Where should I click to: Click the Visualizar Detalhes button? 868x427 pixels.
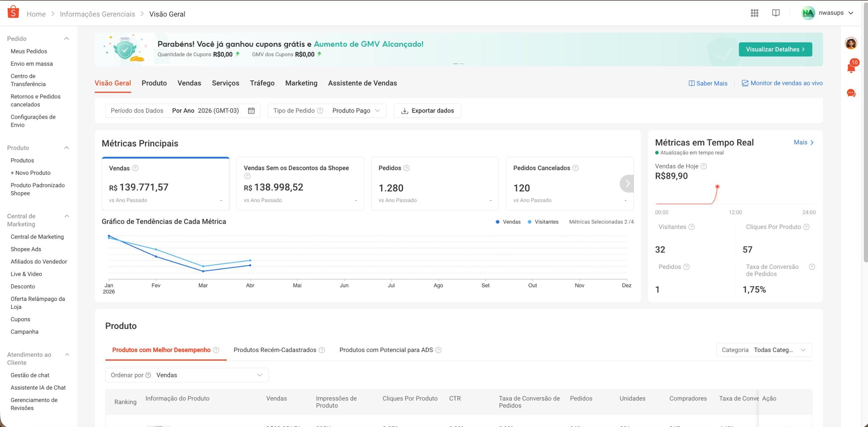775,49
